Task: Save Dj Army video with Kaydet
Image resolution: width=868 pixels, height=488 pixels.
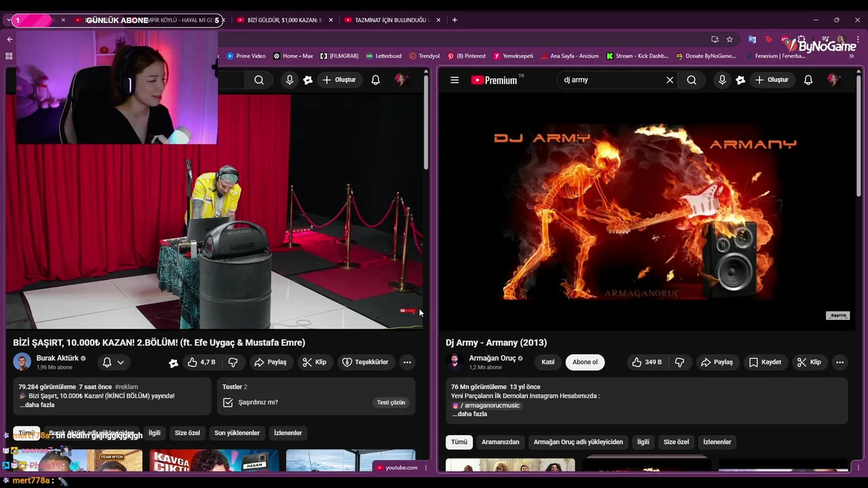Action: (x=765, y=363)
